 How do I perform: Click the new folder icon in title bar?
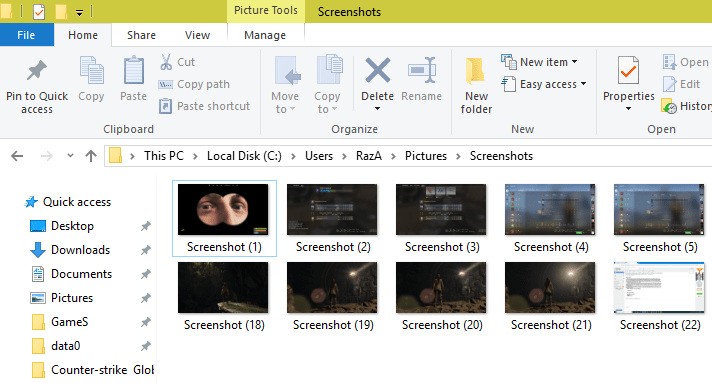pyautogui.click(x=61, y=11)
